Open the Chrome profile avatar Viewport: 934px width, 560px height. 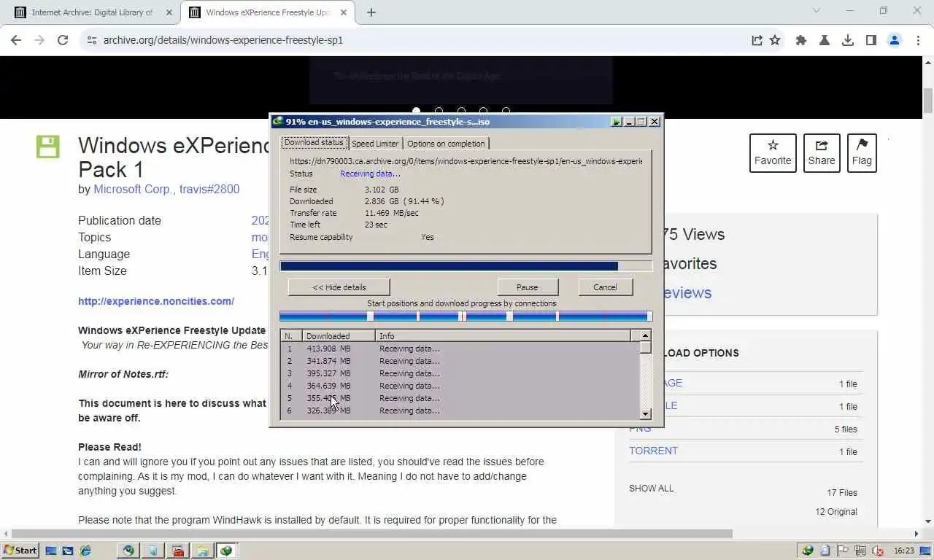pyautogui.click(x=895, y=40)
